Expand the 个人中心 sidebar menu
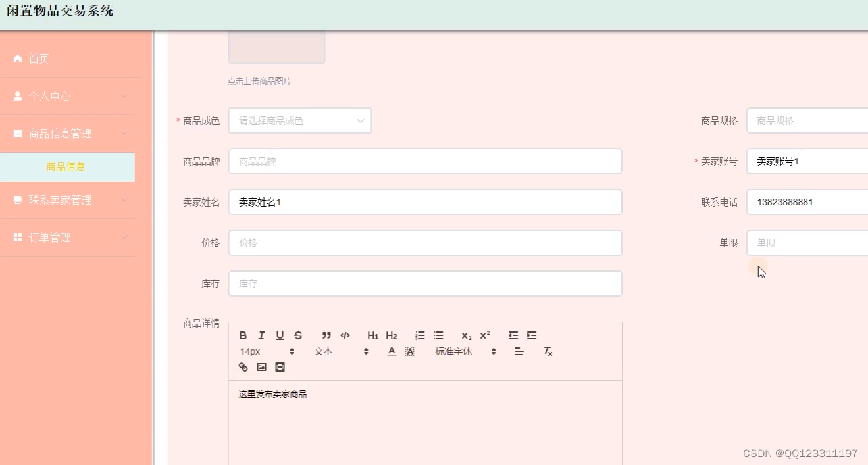The height and width of the screenshot is (465, 868). point(67,96)
